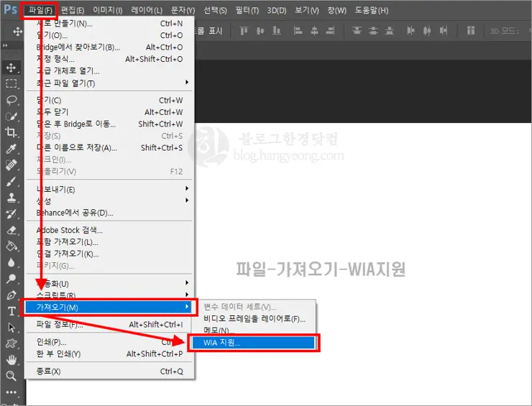Open the 이미지(I) menu
Viewport: 532px width, 406px height.
(108, 10)
